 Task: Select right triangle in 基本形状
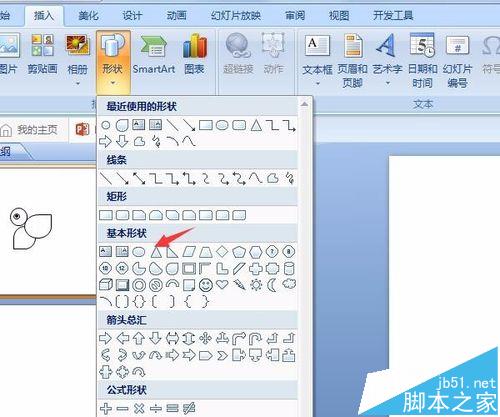pyautogui.click(x=172, y=252)
